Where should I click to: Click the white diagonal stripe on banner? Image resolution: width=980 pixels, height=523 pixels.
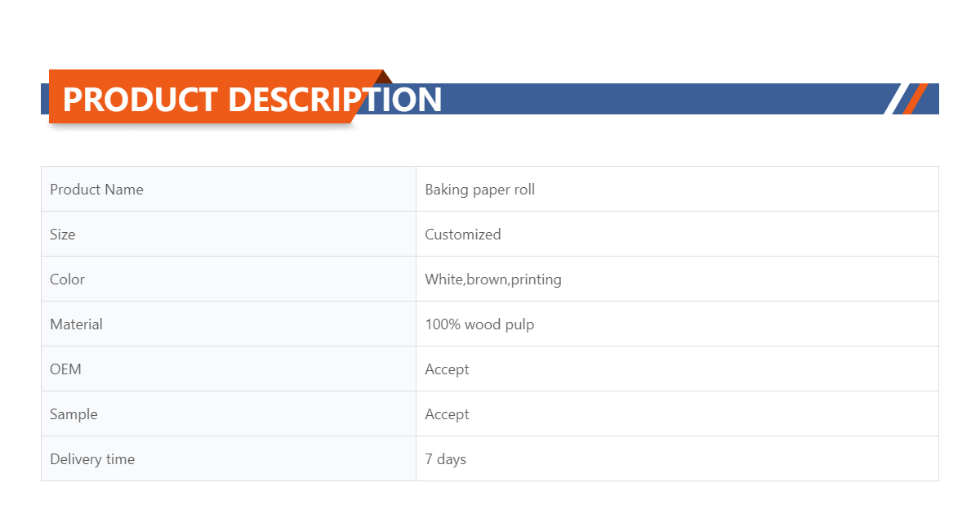[896, 99]
